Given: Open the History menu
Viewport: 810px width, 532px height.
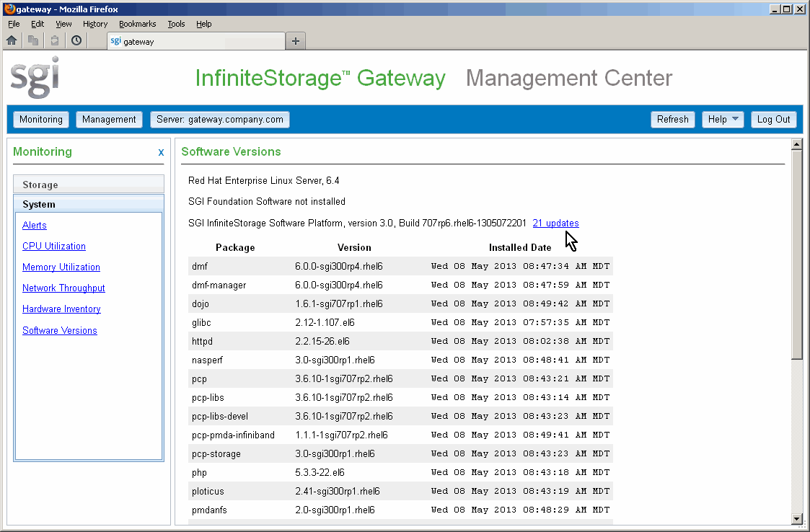Looking at the screenshot, I should point(95,24).
